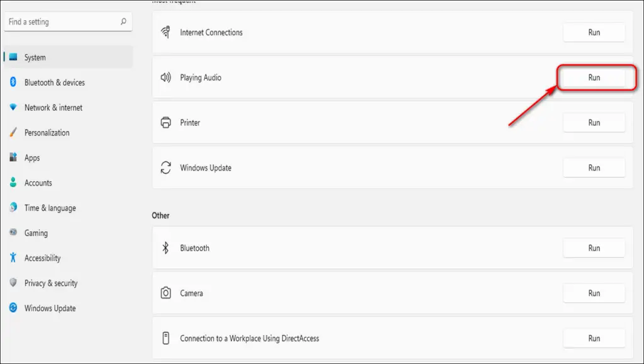The width and height of the screenshot is (644, 364).
Task: Click the Bluetooth troubleshooter icon
Action: (167, 247)
